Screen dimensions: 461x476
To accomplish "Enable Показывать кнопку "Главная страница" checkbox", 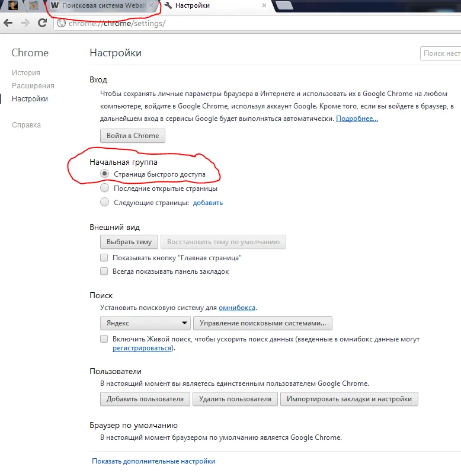I will point(104,258).
